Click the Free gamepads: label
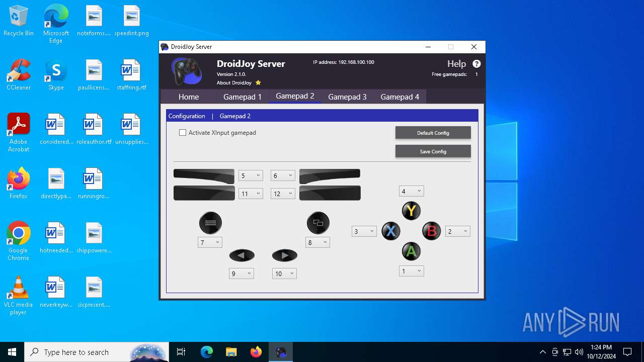Viewport: 644px width, 362px height. [449, 74]
